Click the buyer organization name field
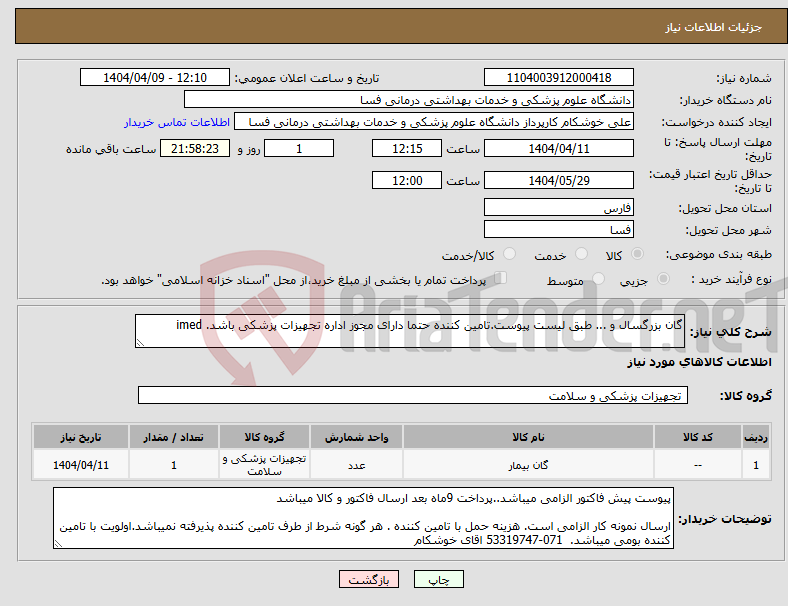The image size is (788, 606). point(409,99)
